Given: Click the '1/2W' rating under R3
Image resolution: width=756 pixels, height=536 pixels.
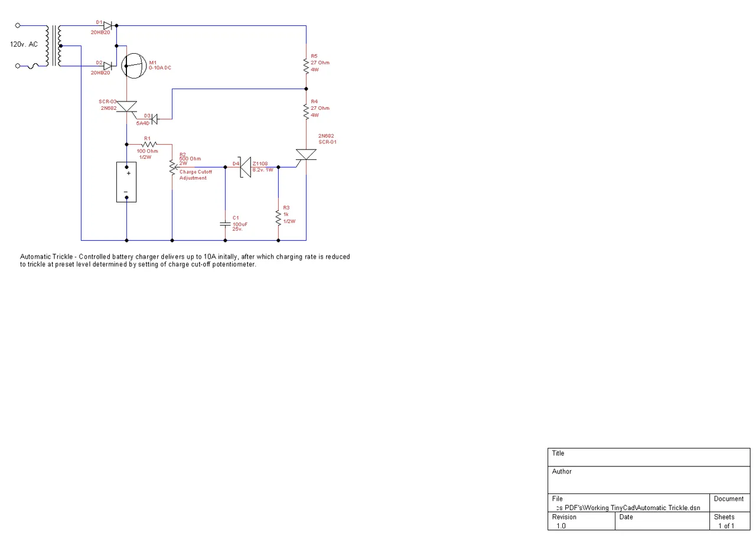Looking at the screenshot, I should pyautogui.click(x=289, y=221).
